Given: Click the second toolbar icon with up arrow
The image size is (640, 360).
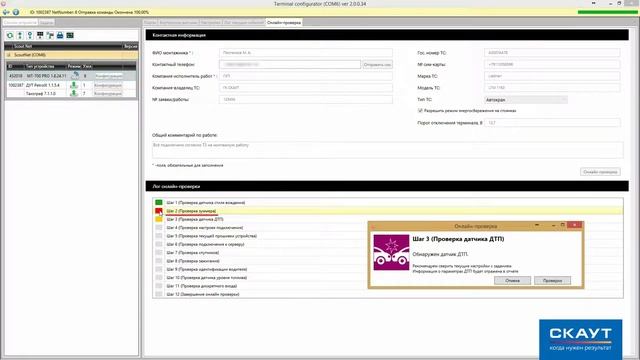Looking at the screenshot, I should [x=20, y=36].
